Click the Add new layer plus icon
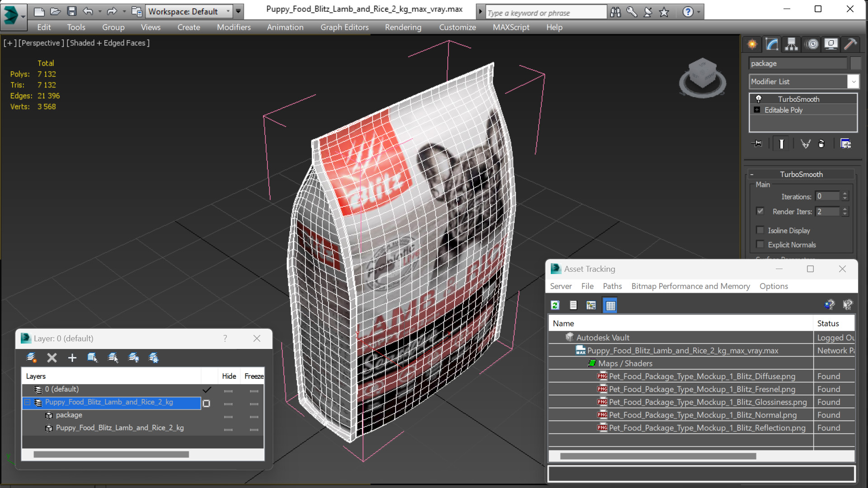 (x=72, y=358)
